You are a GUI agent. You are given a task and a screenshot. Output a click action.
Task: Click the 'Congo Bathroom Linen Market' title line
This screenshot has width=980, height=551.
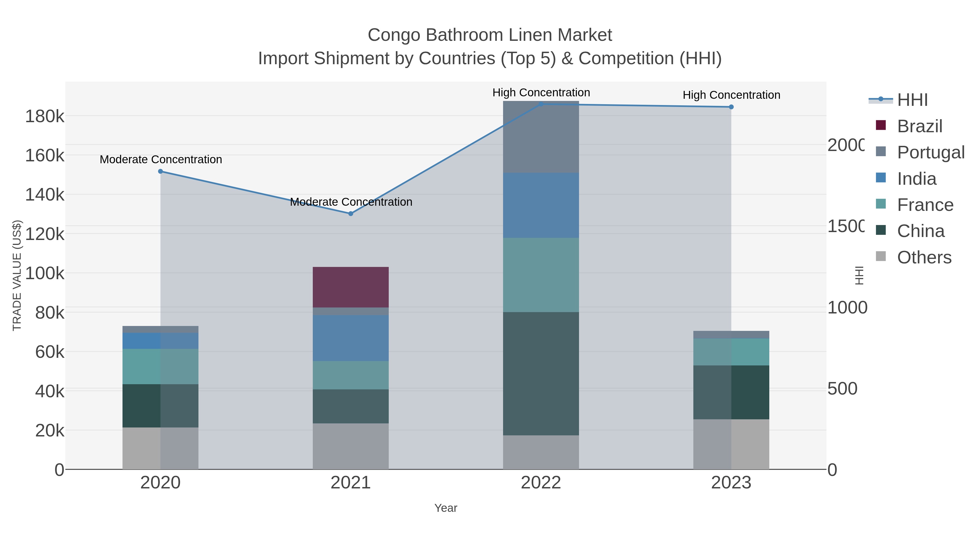[x=490, y=35]
